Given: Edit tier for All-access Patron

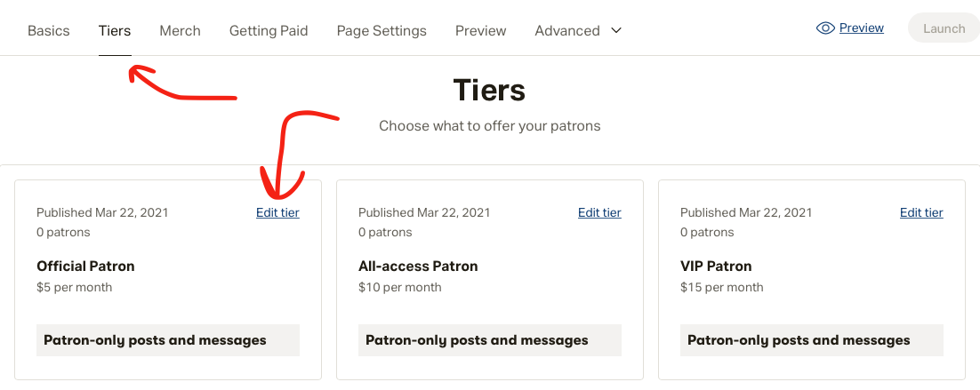Looking at the screenshot, I should 599,212.
